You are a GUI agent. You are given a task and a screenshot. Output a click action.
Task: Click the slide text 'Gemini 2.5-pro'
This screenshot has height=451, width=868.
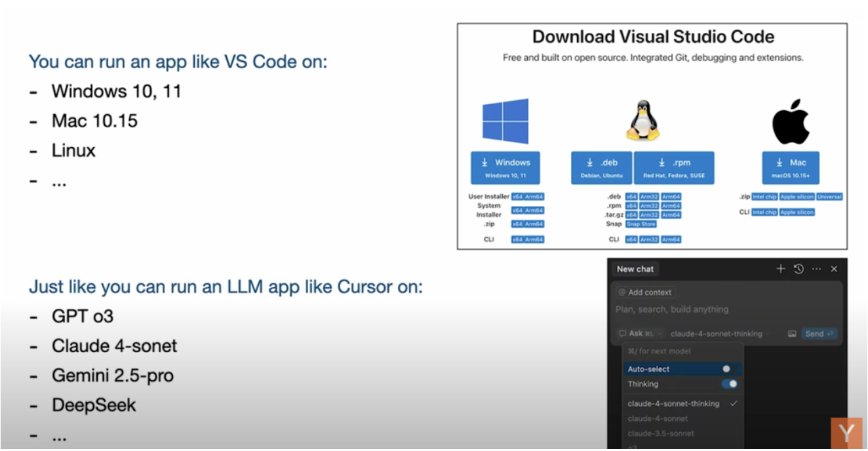[113, 376]
